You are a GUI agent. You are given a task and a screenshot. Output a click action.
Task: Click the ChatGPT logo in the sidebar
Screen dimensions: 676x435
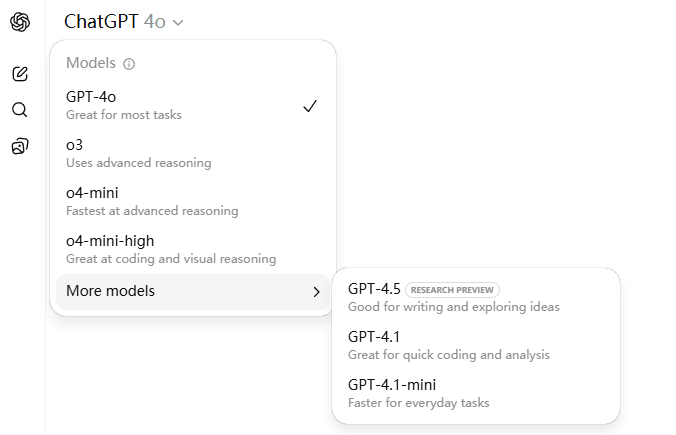tap(20, 22)
